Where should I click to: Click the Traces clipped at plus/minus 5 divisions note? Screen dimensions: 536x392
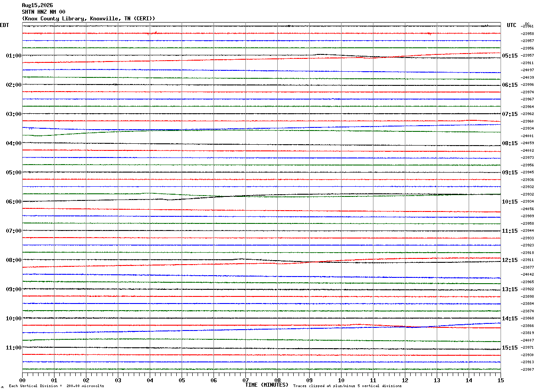347,386
